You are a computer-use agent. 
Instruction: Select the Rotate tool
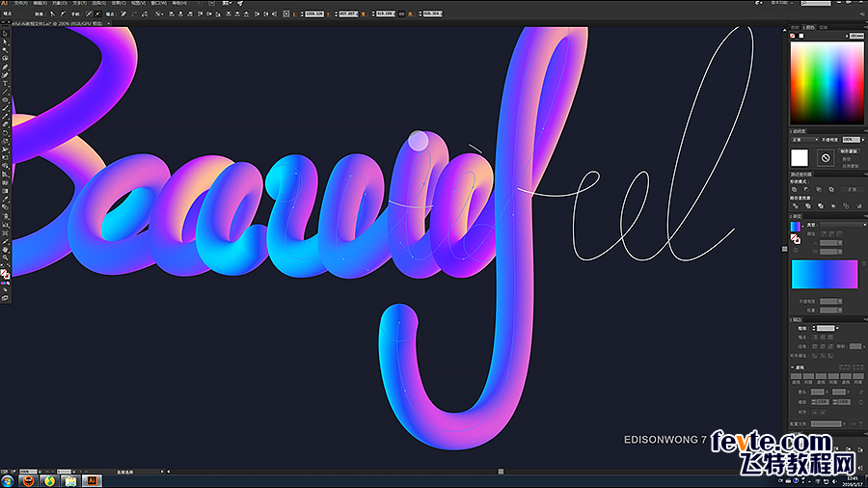(x=5, y=133)
